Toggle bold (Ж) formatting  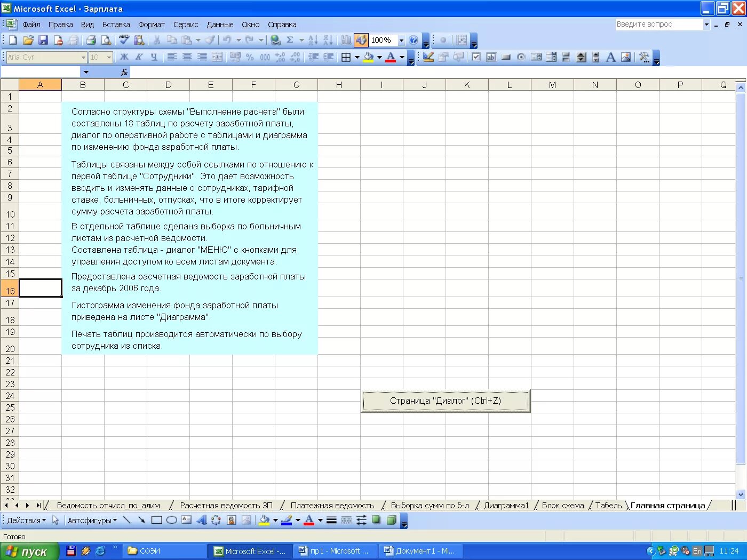click(124, 57)
